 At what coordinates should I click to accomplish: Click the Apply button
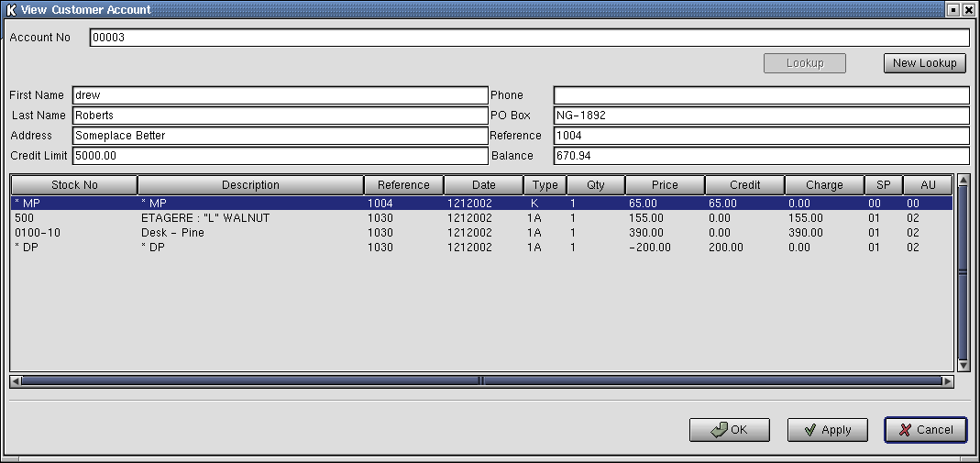[x=828, y=430]
